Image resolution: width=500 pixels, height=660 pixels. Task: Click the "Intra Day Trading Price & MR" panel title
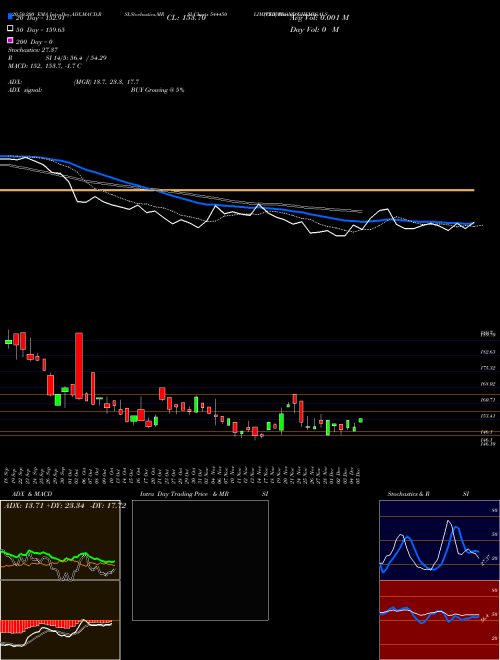point(184,494)
